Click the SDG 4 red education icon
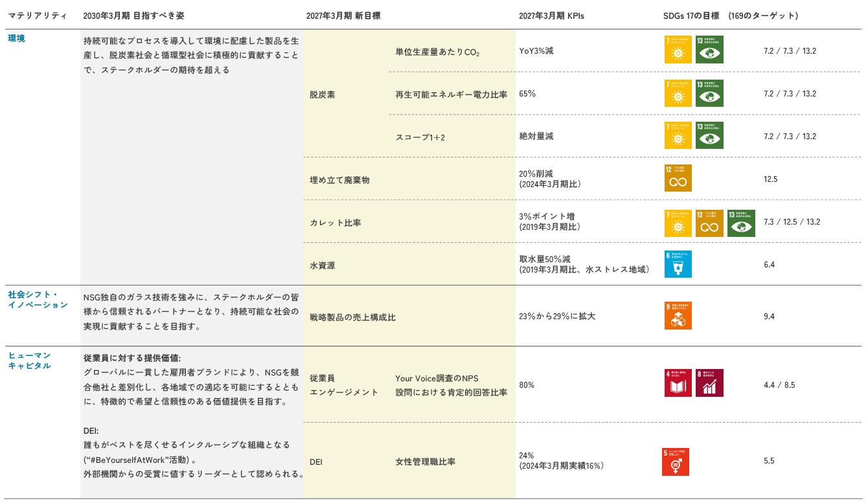 678,383
